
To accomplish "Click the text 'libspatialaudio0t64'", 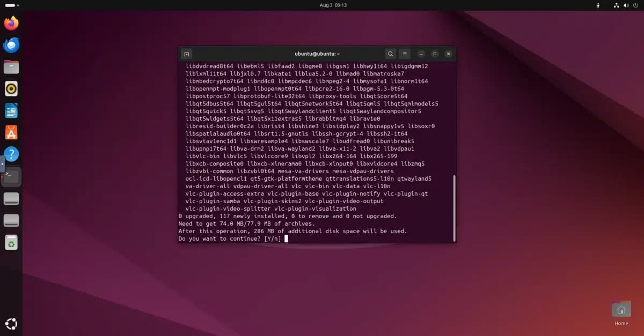I will coord(217,133).
